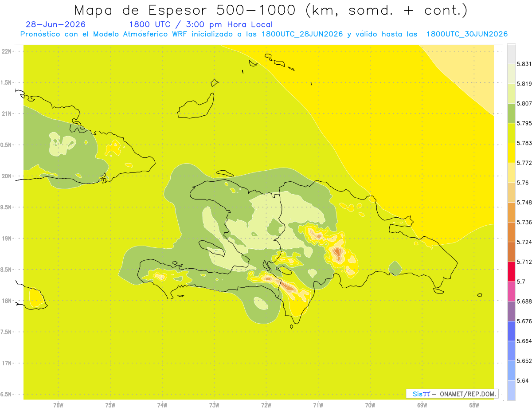The width and height of the screenshot is (532, 411).
Task: Click the '74W' longitude label
Action: click(x=162, y=405)
